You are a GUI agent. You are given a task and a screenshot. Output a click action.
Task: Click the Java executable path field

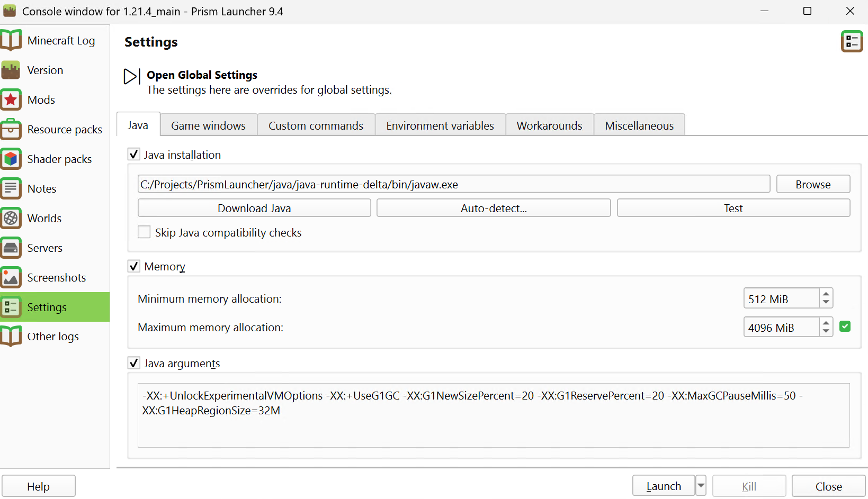454,184
